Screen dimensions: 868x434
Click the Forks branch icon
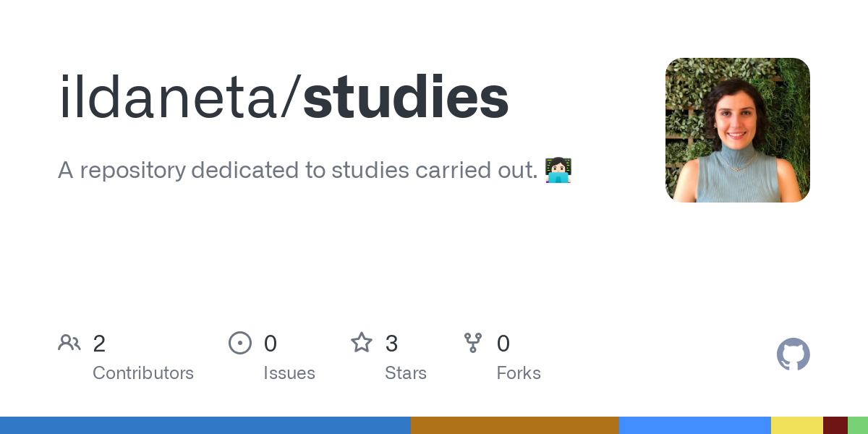(x=473, y=343)
